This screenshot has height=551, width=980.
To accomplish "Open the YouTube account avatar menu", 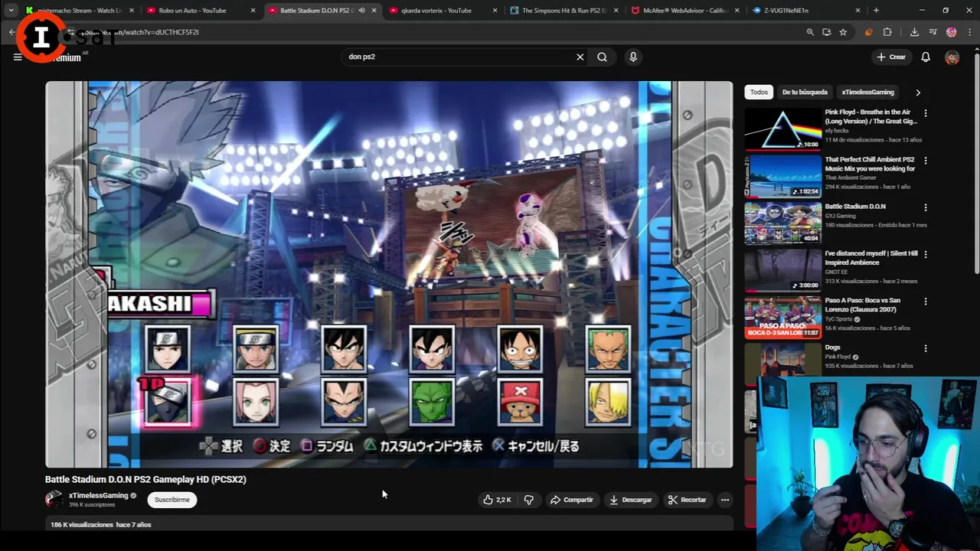I will pos(952,57).
